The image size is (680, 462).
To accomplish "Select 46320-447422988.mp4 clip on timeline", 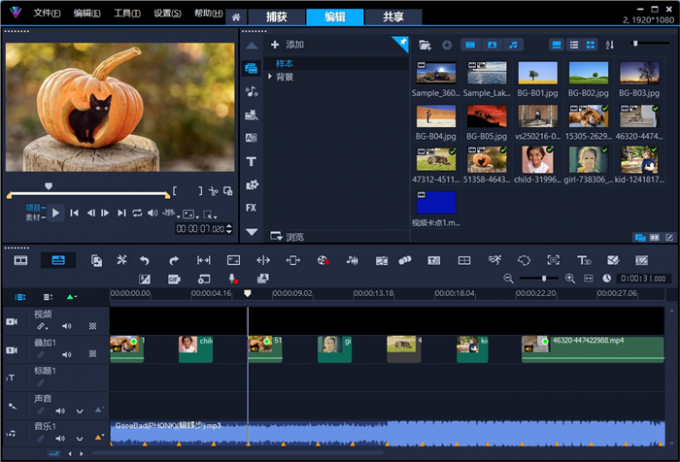I will point(592,349).
